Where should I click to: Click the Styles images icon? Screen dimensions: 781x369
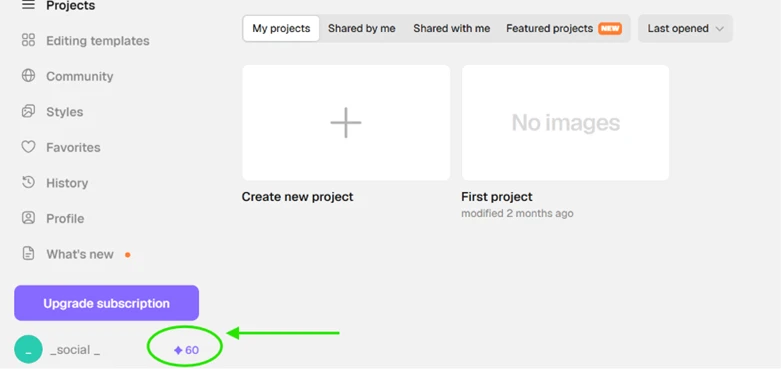28,112
